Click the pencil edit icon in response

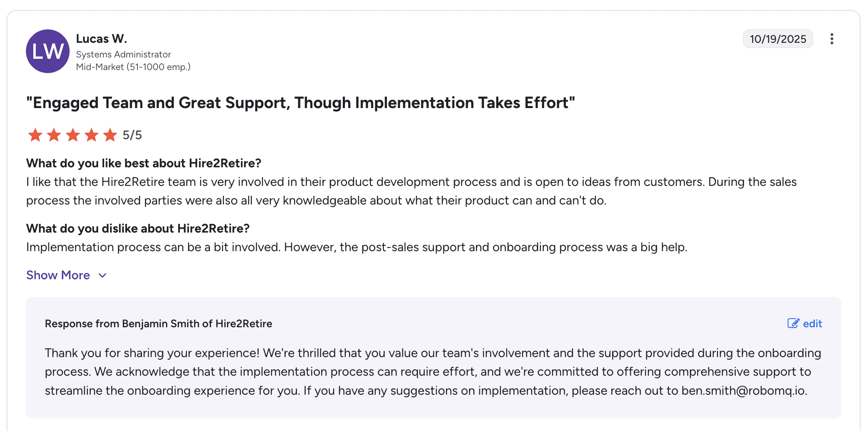(x=793, y=323)
